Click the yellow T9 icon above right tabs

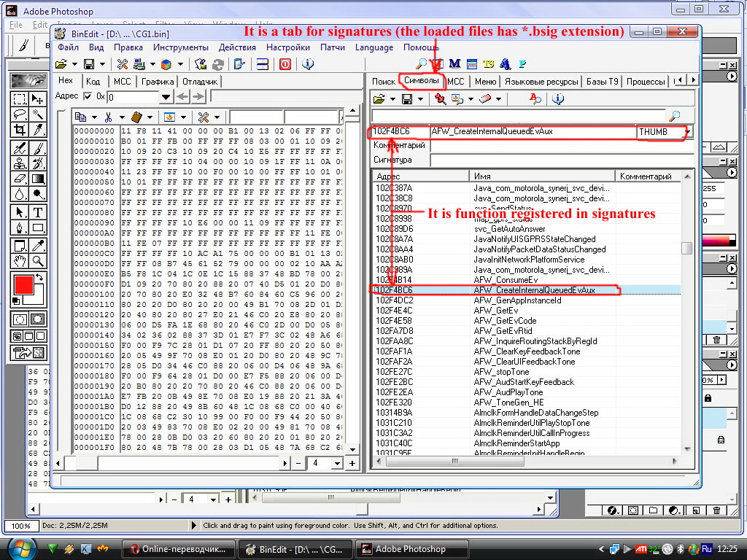[x=488, y=64]
